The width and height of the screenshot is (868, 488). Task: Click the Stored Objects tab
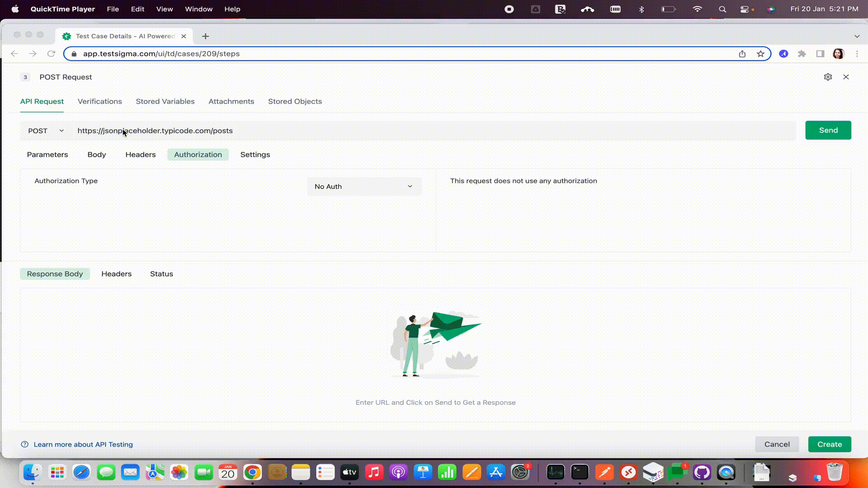point(295,101)
